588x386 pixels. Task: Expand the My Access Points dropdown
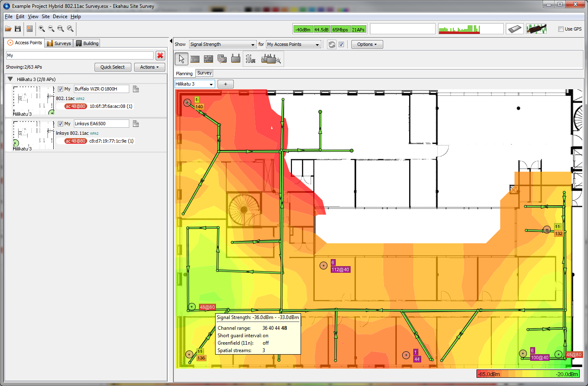(293, 44)
